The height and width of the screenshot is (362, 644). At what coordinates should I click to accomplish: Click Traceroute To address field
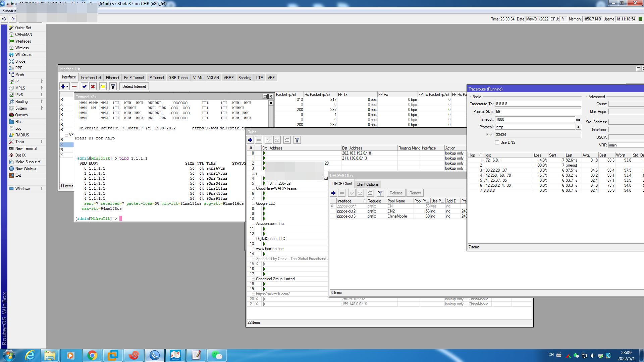(x=538, y=104)
